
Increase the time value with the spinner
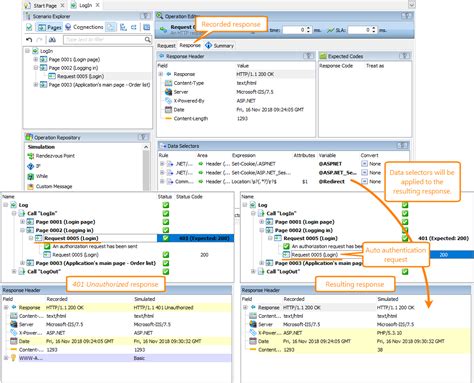[308, 28]
